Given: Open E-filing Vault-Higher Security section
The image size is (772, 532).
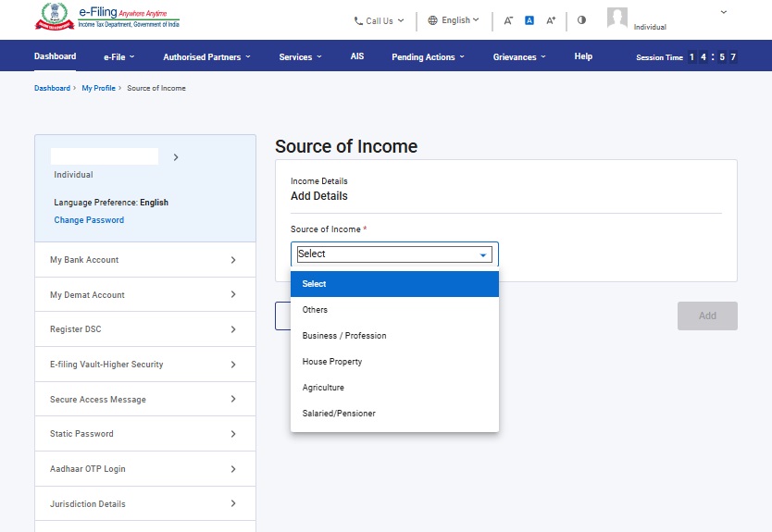Looking at the screenshot, I should (x=145, y=365).
